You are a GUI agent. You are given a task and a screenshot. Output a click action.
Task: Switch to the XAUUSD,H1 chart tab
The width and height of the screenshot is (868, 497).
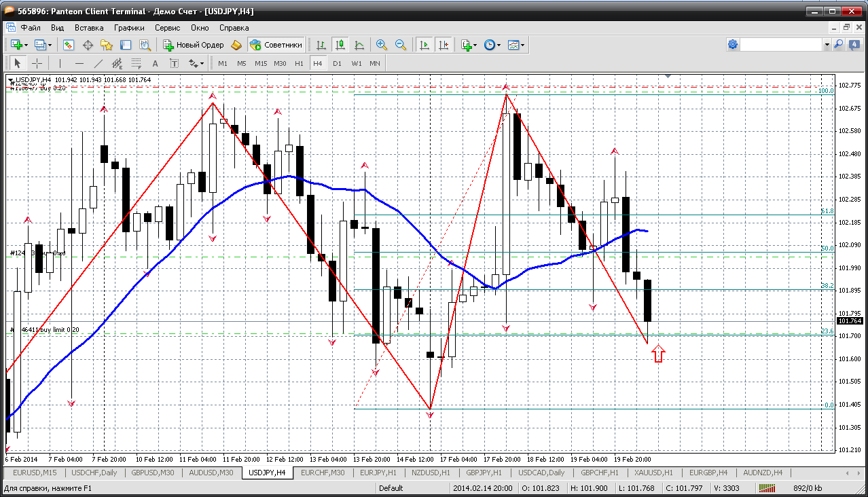click(653, 473)
